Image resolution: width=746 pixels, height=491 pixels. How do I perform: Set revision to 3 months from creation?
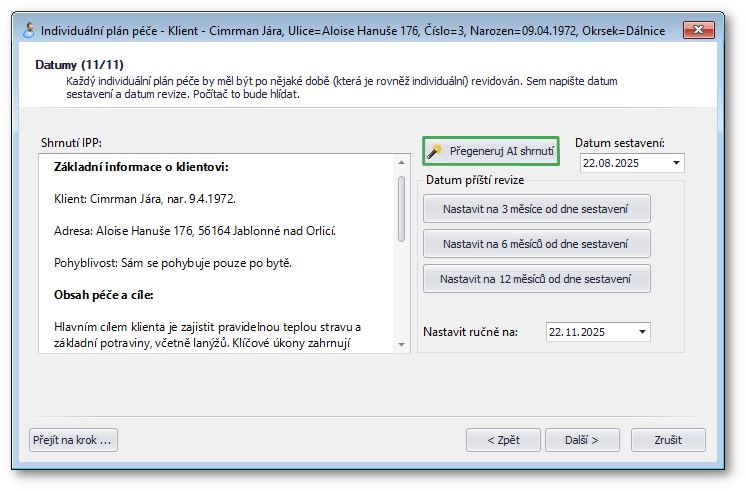pos(537,208)
